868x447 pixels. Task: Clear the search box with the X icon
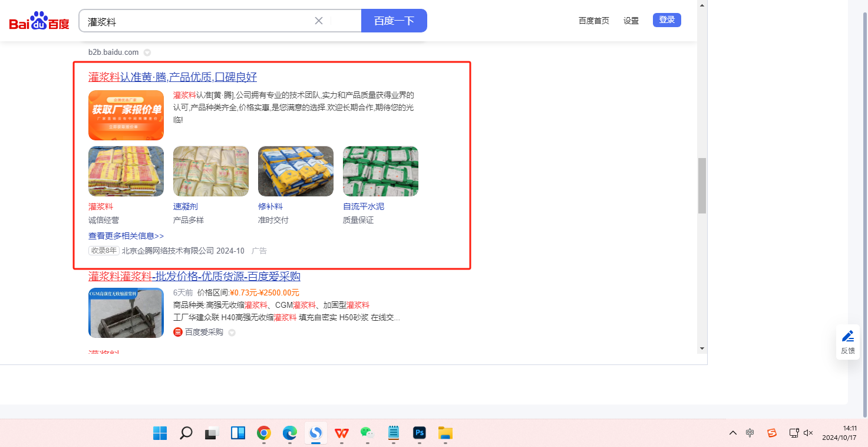pos(319,21)
